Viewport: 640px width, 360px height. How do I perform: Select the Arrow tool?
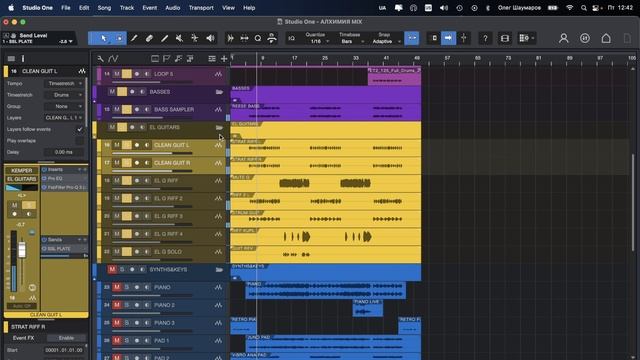click(103, 38)
